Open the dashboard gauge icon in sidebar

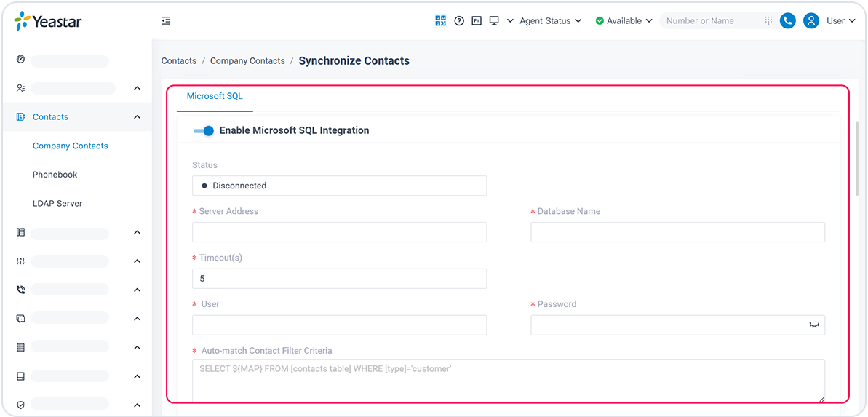tap(20, 59)
